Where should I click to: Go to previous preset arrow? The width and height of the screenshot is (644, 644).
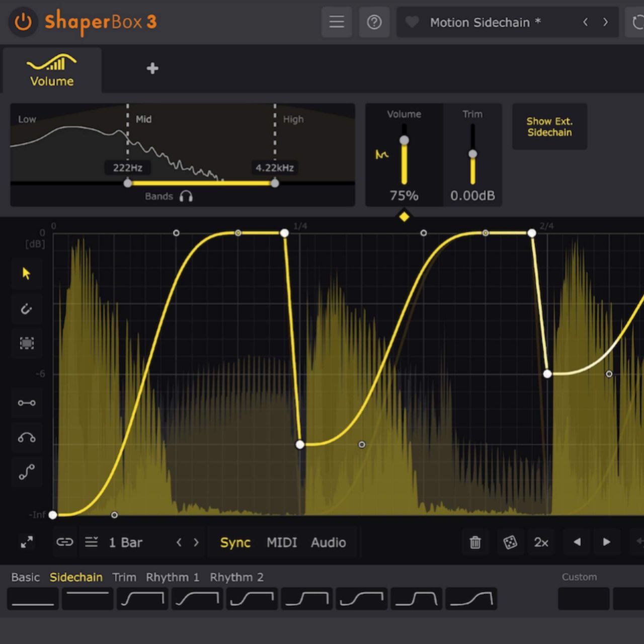pos(585,22)
